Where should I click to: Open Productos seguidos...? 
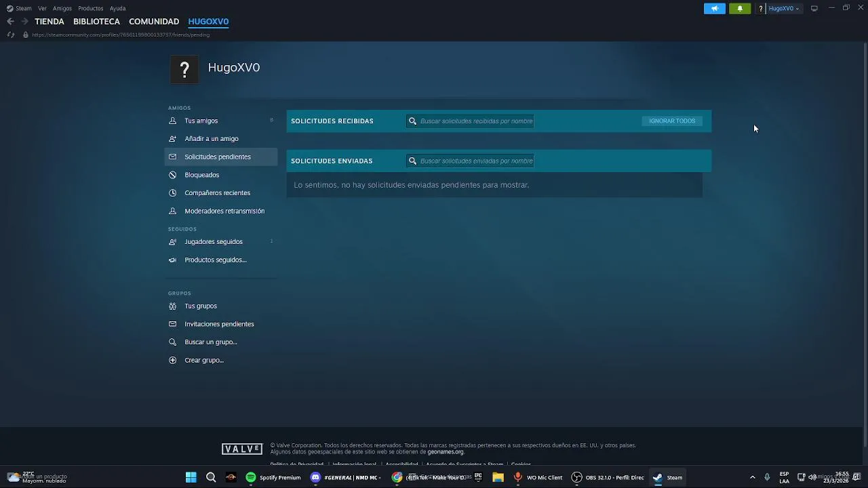point(221,260)
